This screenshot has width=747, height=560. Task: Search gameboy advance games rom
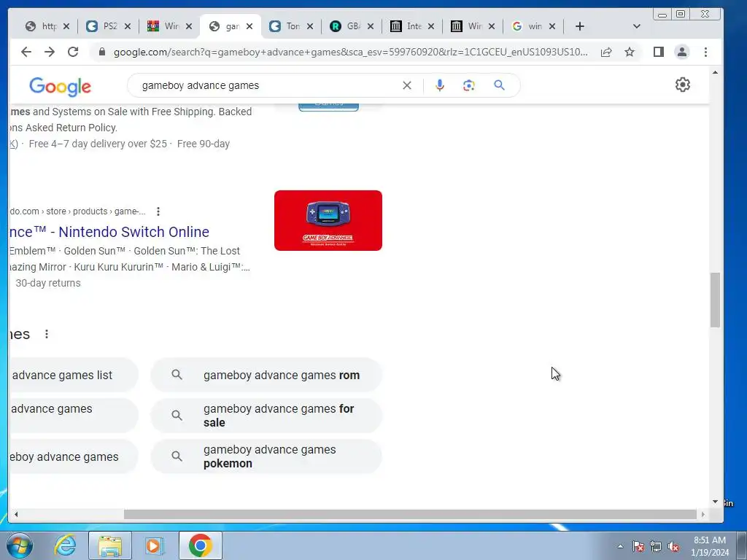[x=266, y=376]
